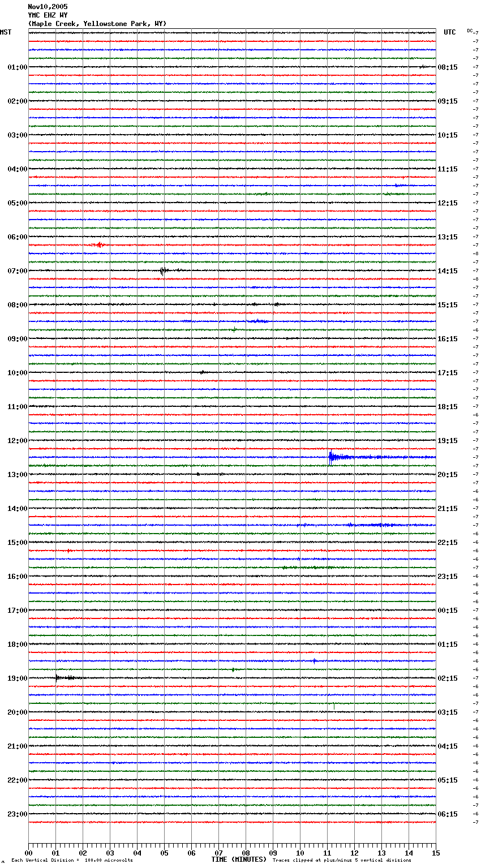Select the 10:00 MST row label
Screen dimensions: 481x868
pos(18,373)
